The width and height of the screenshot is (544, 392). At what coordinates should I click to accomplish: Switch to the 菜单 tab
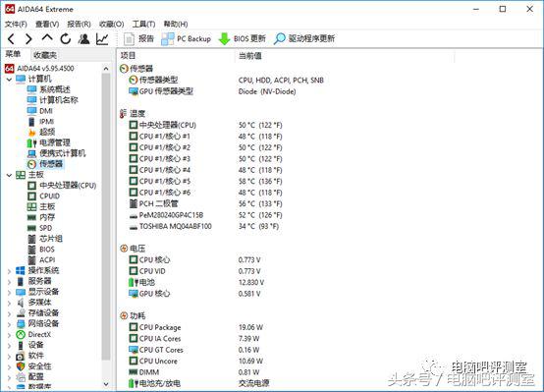click(13, 54)
